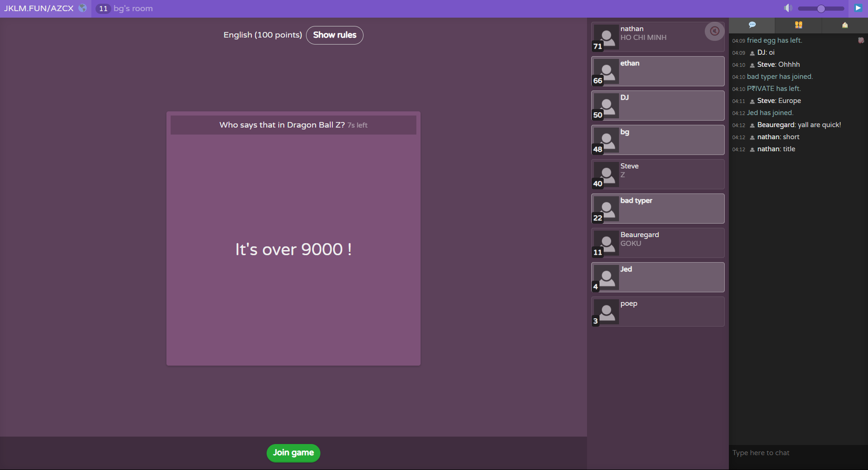868x470 pixels.
Task: Toggle mute on nathan's avatar speaker button
Action: click(714, 31)
